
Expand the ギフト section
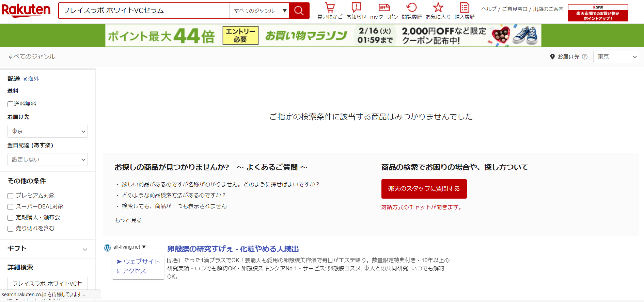(48, 249)
